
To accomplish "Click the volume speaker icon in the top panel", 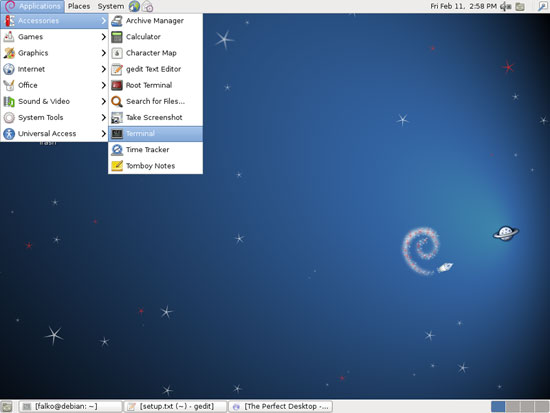I will click(505, 6).
